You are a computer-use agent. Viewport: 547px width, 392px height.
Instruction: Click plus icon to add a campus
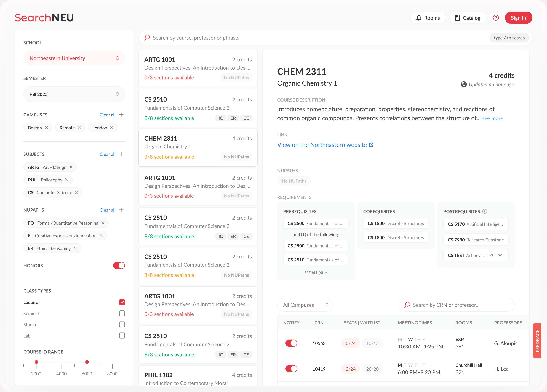pos(121,115)
